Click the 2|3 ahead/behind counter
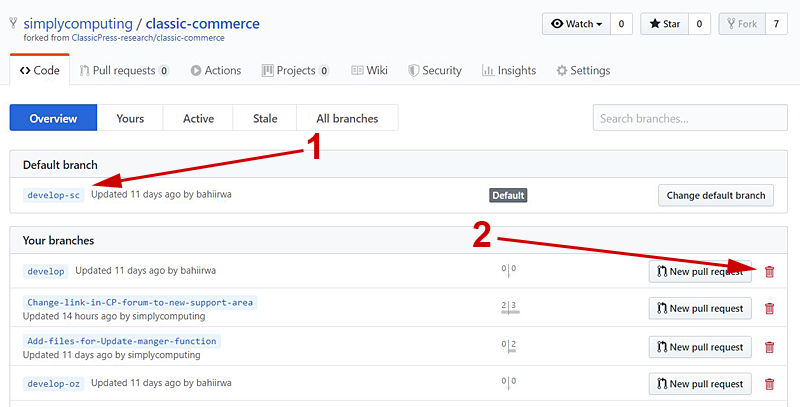 click(x=509, y=307)
